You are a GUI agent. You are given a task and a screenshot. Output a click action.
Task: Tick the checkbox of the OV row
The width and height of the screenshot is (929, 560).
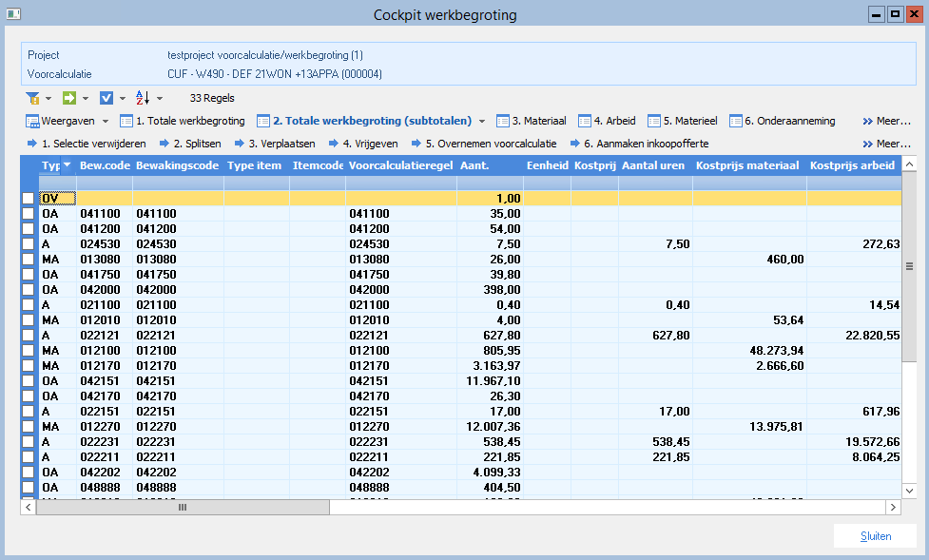(28, 199)
